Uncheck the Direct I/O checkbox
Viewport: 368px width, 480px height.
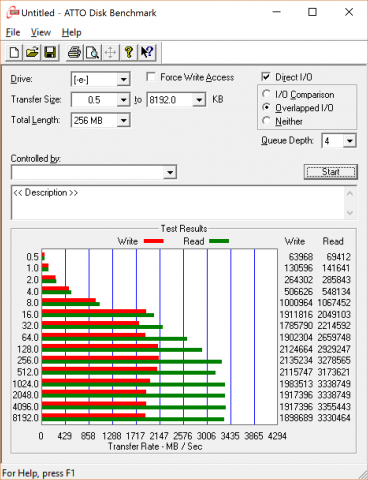266,77
